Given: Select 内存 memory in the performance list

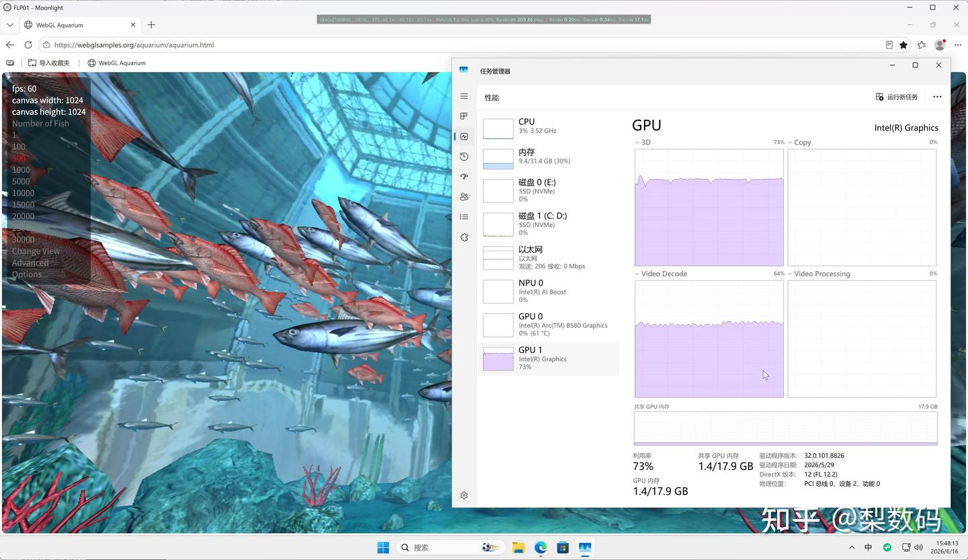Looking at the screenshot, I should pos(549,157).
